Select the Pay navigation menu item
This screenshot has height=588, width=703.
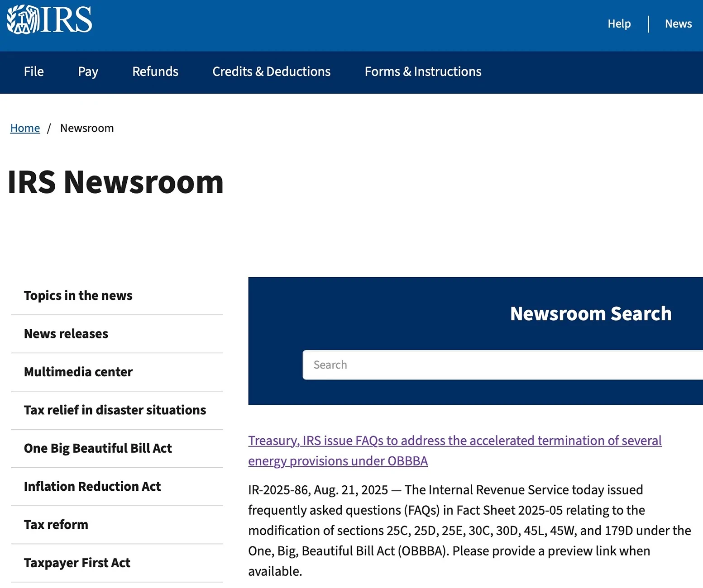pos(88,72)
